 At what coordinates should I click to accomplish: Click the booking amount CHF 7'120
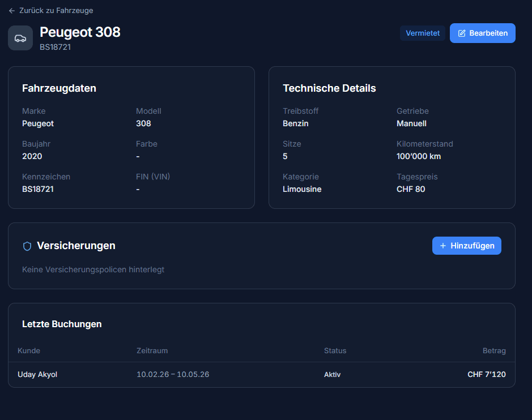[486, 375]
